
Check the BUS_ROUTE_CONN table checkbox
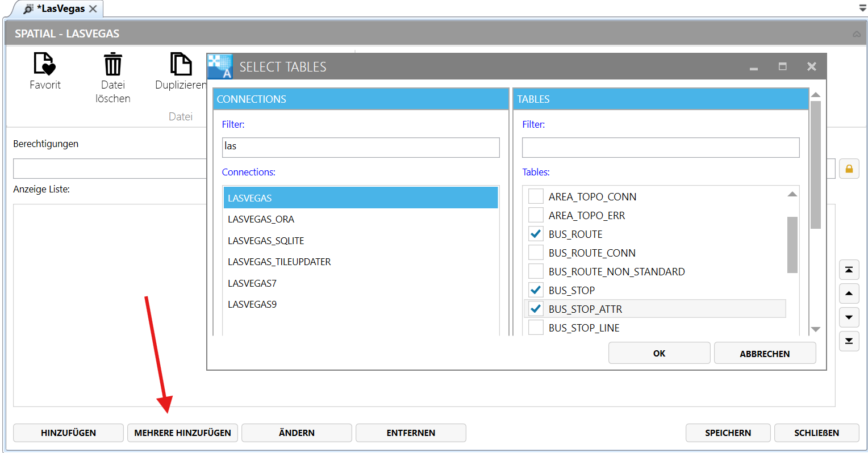536,253
